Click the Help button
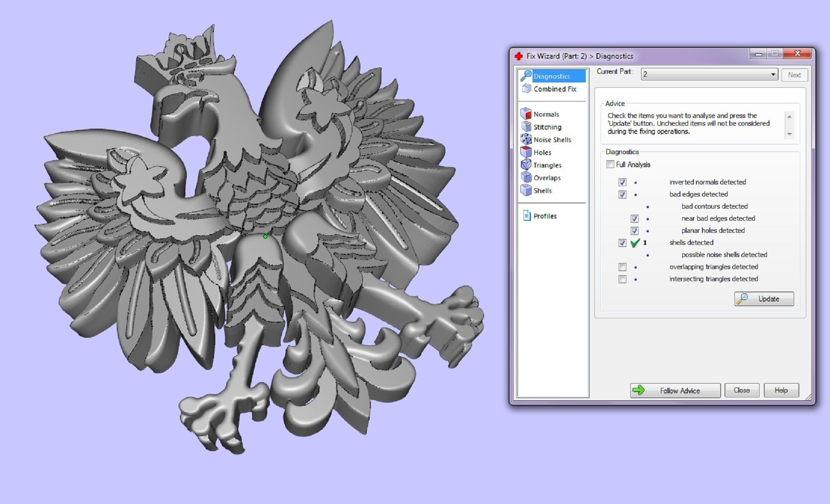Screen dimensions: 830x504 (x=781, y=390)
